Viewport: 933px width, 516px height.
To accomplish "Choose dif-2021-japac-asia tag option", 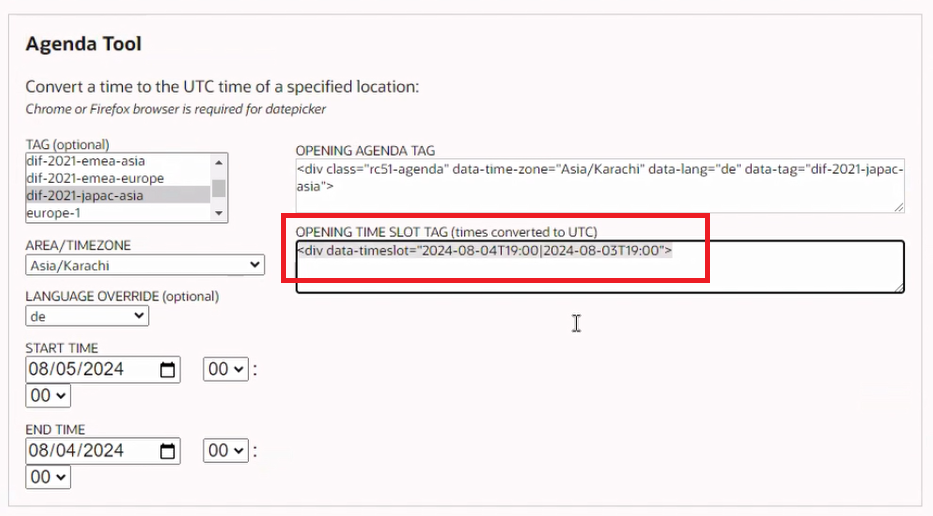I will tap(84, 196).
